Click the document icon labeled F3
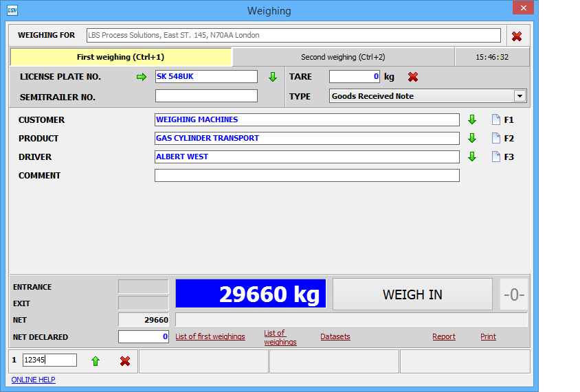580x392 pixels. [496, 157]
